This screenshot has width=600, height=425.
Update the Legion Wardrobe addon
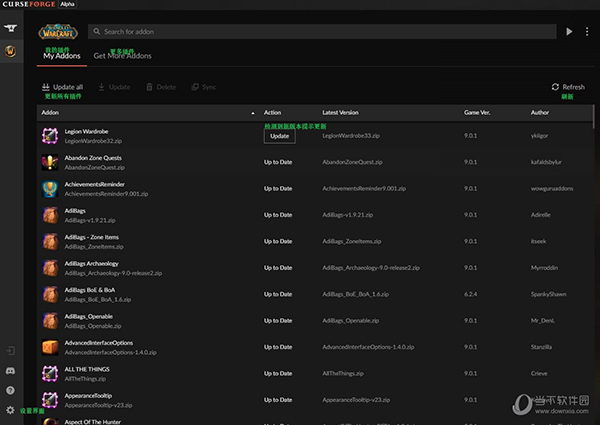pos(280,136)
